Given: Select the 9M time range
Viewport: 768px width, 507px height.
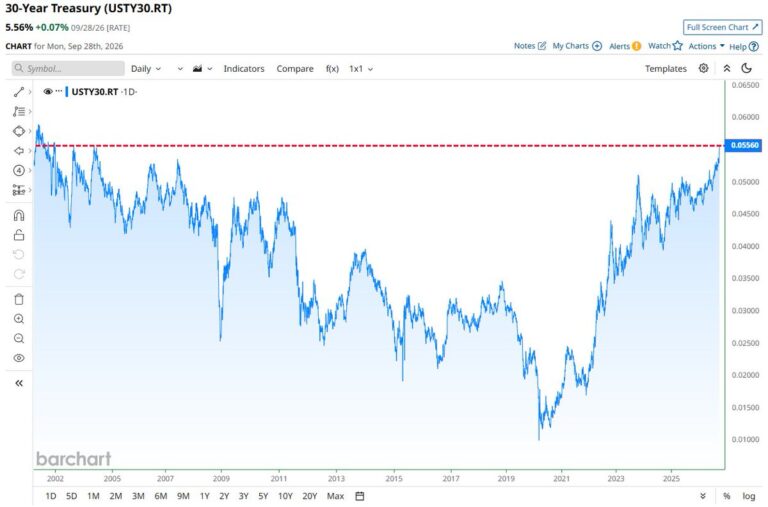Looking at the screenshot, I should coord(183,496).
